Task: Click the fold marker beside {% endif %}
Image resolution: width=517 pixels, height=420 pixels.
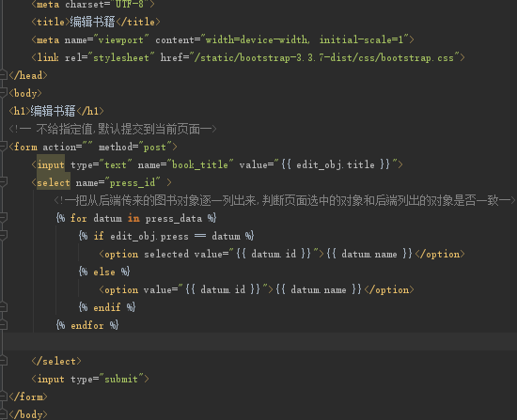Action: 3,307
